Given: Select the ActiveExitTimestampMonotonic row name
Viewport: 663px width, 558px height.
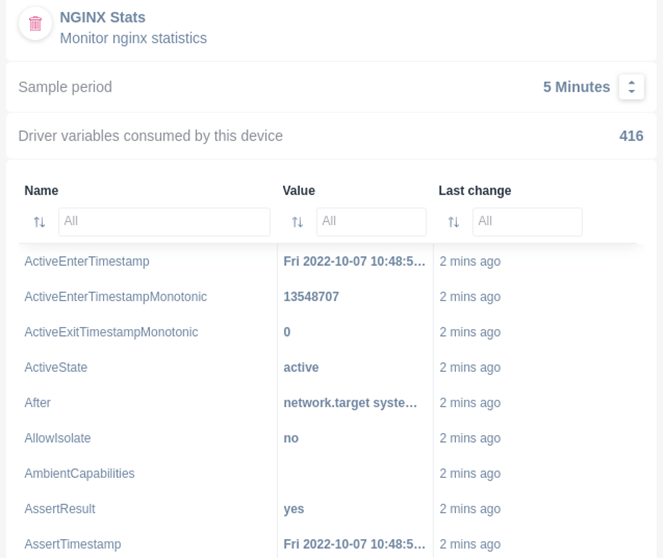Looking at the screenshot, I should [111, 332].
